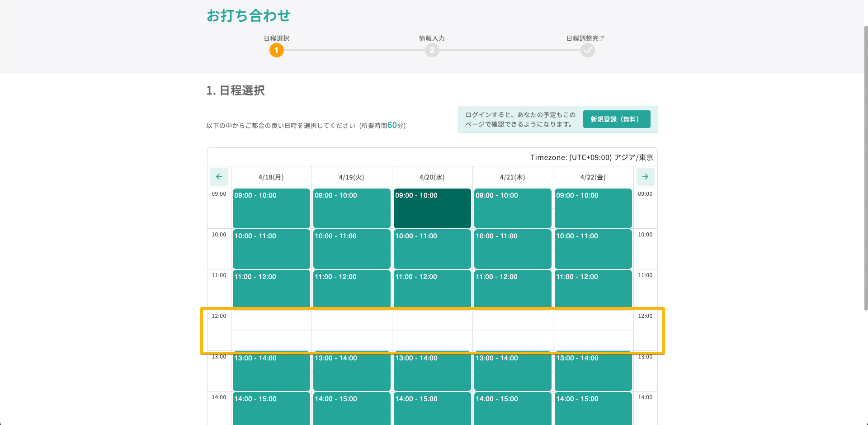Book 4/20 13:00 - 14:00 slot

click(x=432, y=371)
